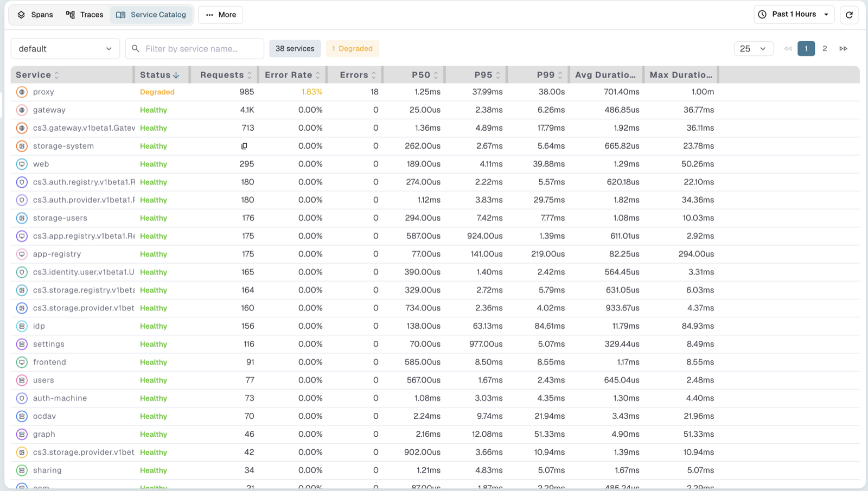868x491 pixels.
Task: Click the app-registry service icon
Action: (22, 254)
